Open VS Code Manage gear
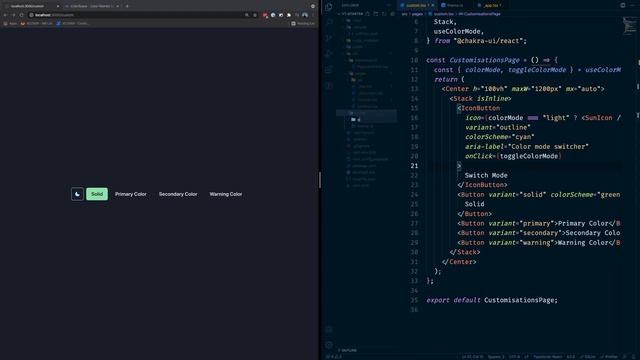The image size is (640, 360). point(329,345)
